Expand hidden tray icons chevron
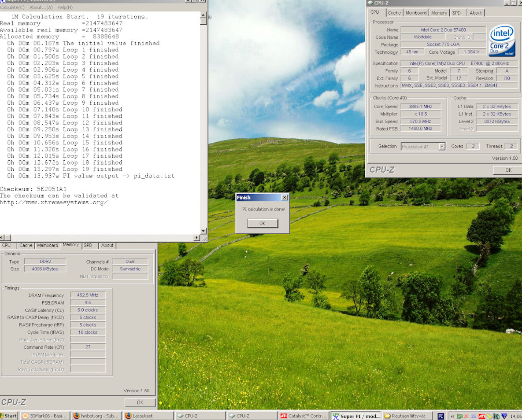 452,416
